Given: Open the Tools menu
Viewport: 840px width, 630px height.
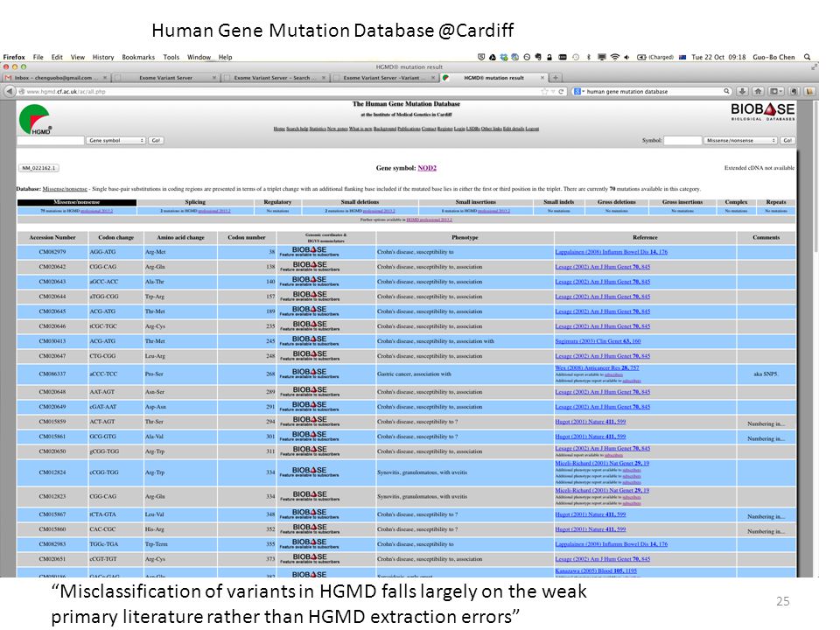Looking at the screenshot, I should tap(171, 57).
